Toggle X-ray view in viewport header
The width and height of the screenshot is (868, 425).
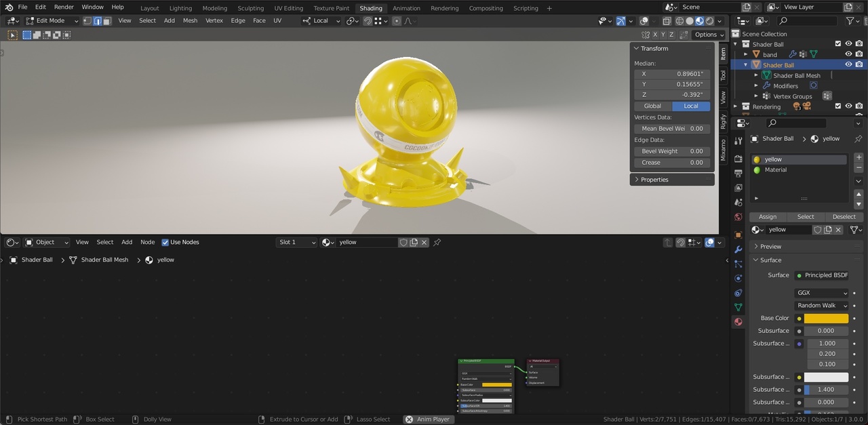667,21
